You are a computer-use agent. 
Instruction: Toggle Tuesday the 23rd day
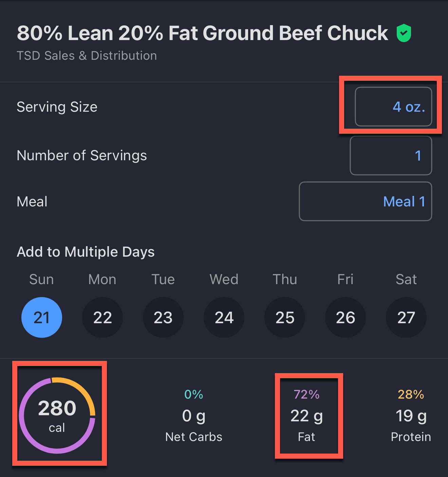(163, 317)
